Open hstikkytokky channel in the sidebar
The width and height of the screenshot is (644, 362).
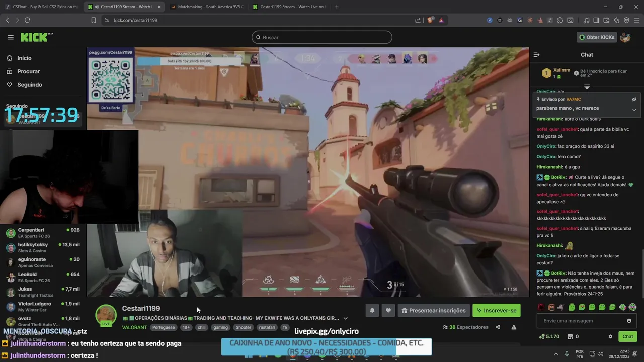(x=43, y=247)
